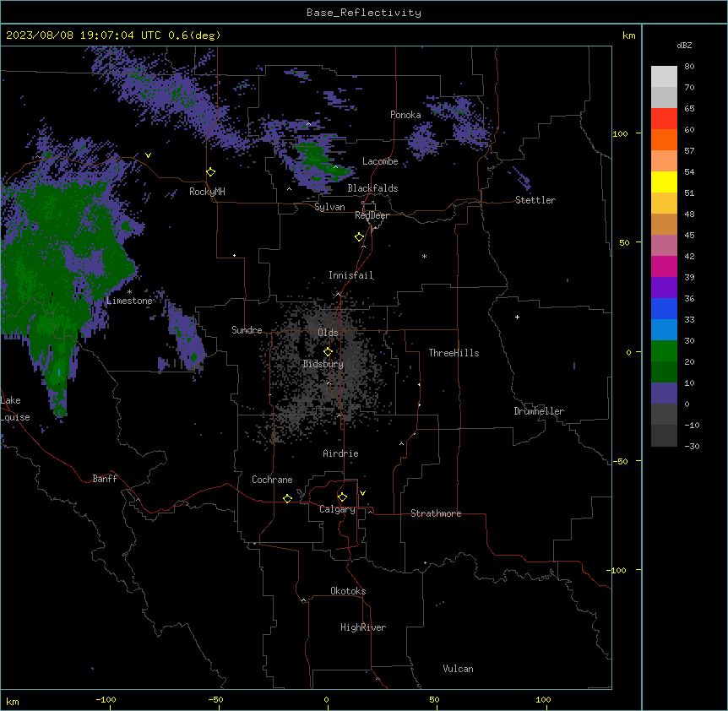This screenshot has width=728, height=711.
Task: Click the ThreeHills label
Action: (454, 353)
